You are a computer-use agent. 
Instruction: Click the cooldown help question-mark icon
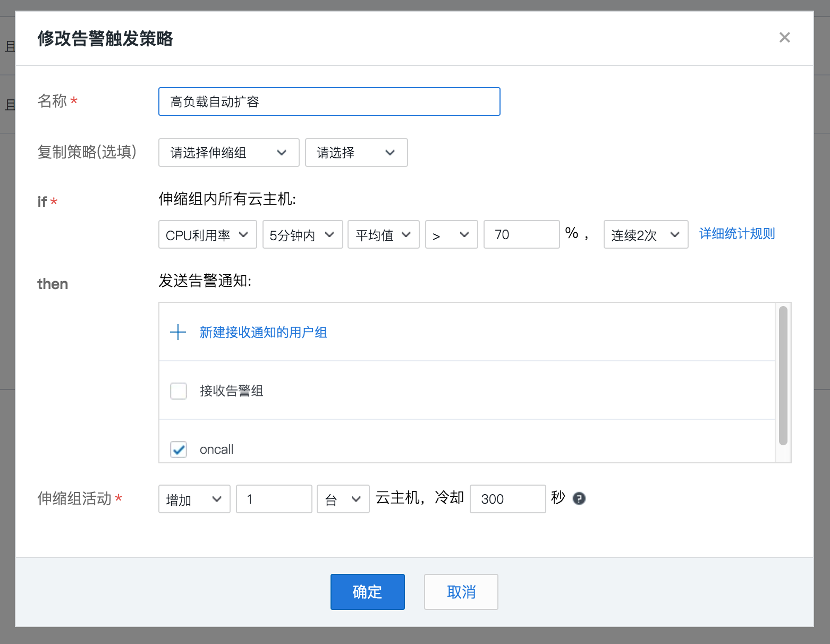(x=579, y=498)
